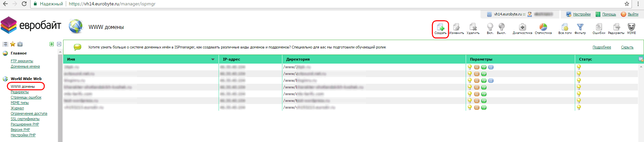The image size is (644, 142).
Task: Disable domain with Выкл. lightbulb
Action: tap(501, 28)
